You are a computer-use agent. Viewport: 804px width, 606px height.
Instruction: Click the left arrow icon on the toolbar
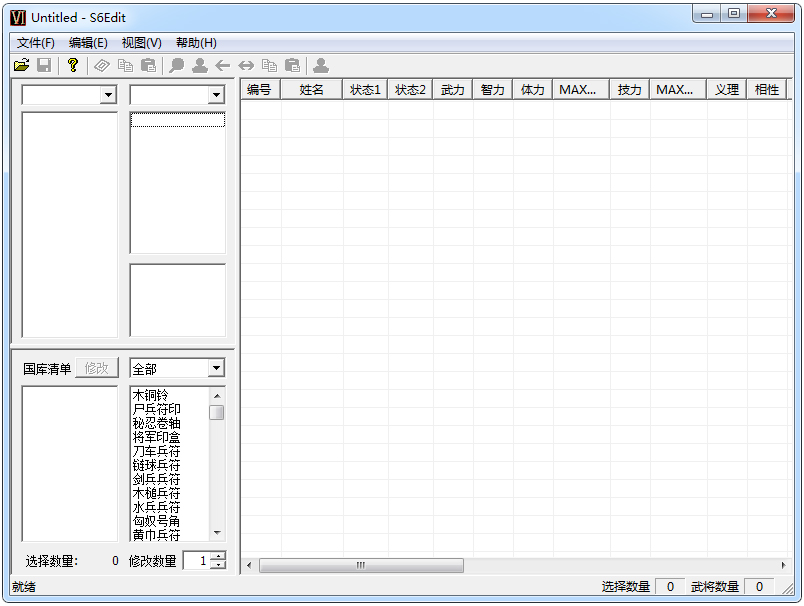click(x=223, y=65)
